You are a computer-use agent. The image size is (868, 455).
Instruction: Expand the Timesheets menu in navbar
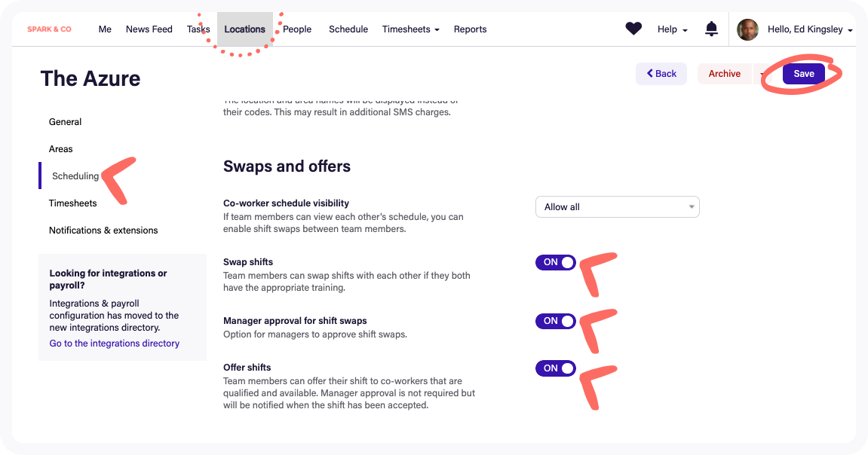411,29
